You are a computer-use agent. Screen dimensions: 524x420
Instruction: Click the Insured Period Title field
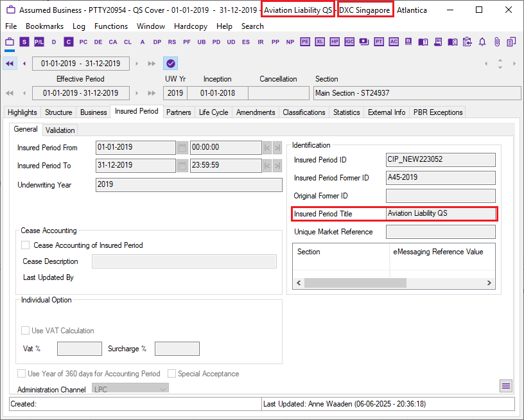tap(441, 214)
